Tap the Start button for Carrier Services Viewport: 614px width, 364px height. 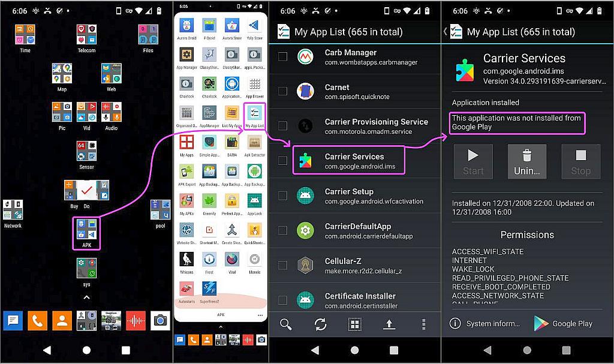click(473, 161)
